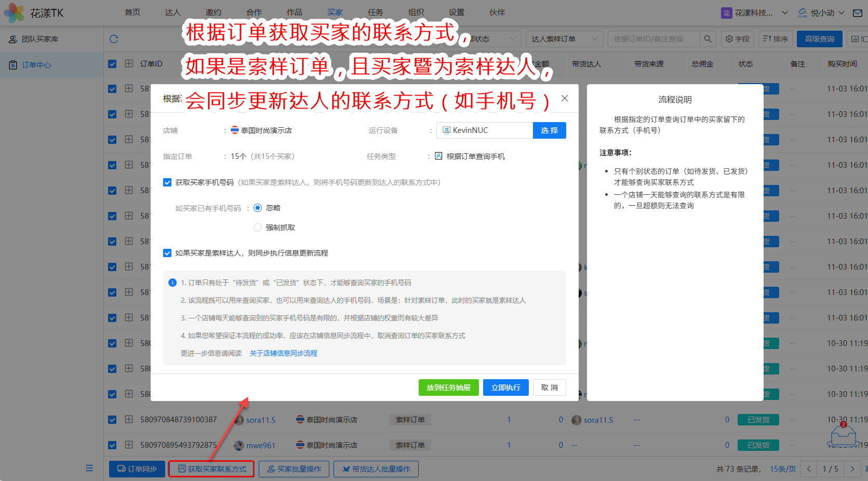Expand the 15条/页 page size selector
The width and height of the screenshot is (868, 481).
(x=782, y=469)
